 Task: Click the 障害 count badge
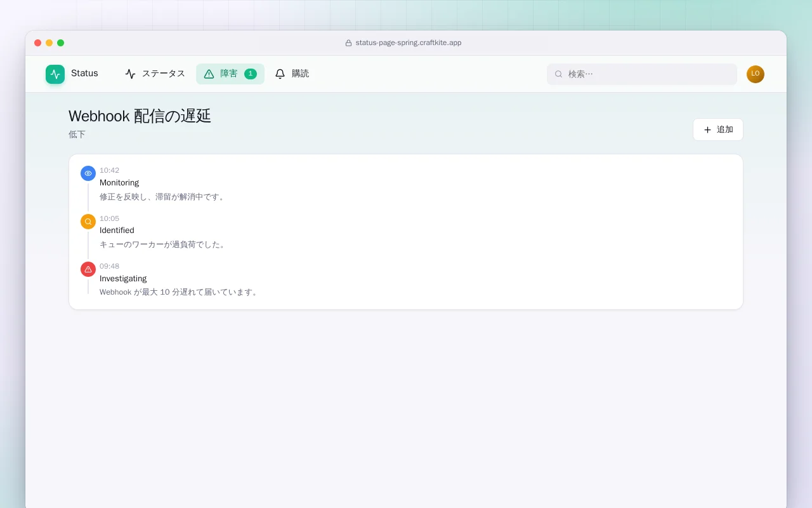point(251,74)
